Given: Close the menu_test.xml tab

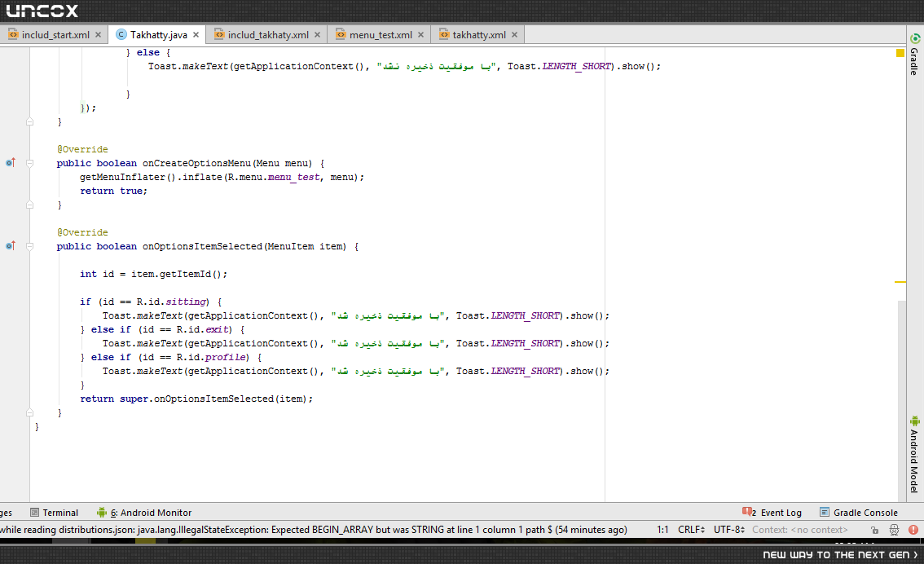Looking at the screenshot, I should click(x=420, y=35).
